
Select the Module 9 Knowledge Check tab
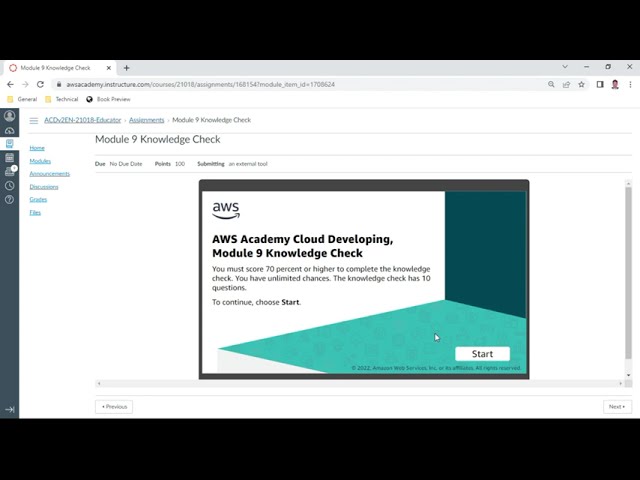pos(60,68)
